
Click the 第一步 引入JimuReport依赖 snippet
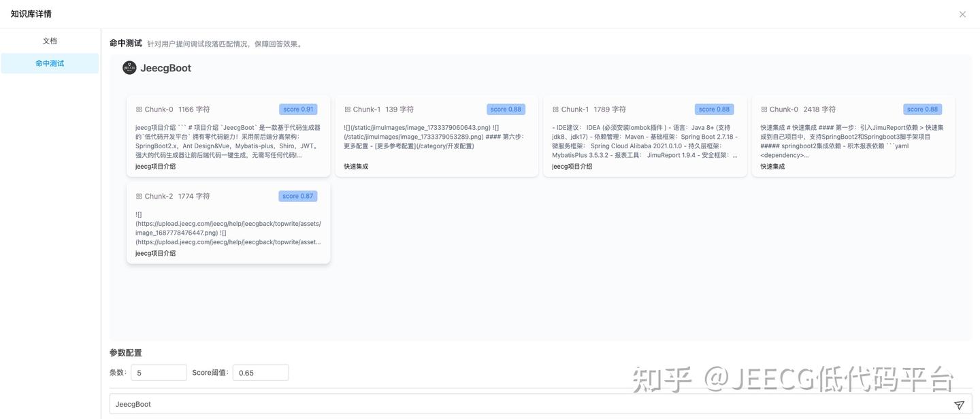[x=852, y=141]
